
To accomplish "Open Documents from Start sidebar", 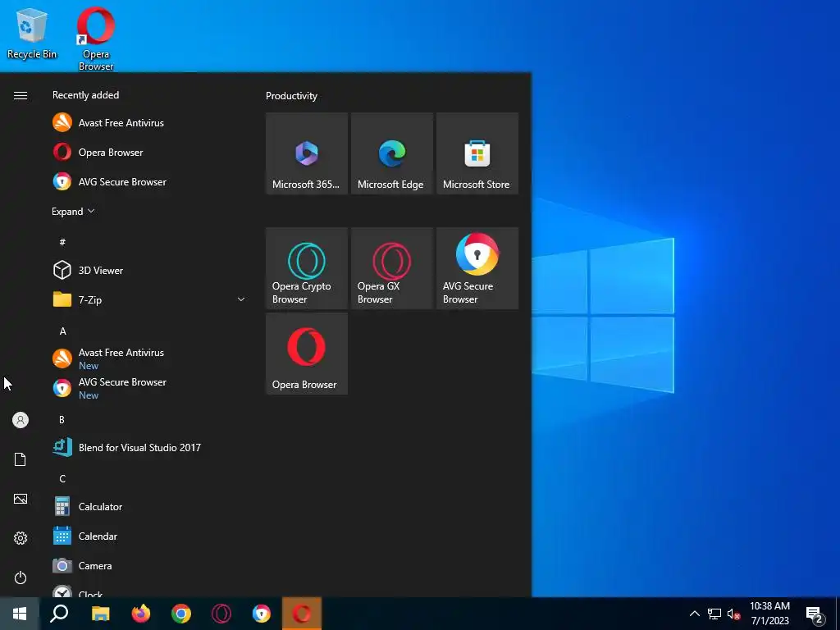I will tap(21, 459).
